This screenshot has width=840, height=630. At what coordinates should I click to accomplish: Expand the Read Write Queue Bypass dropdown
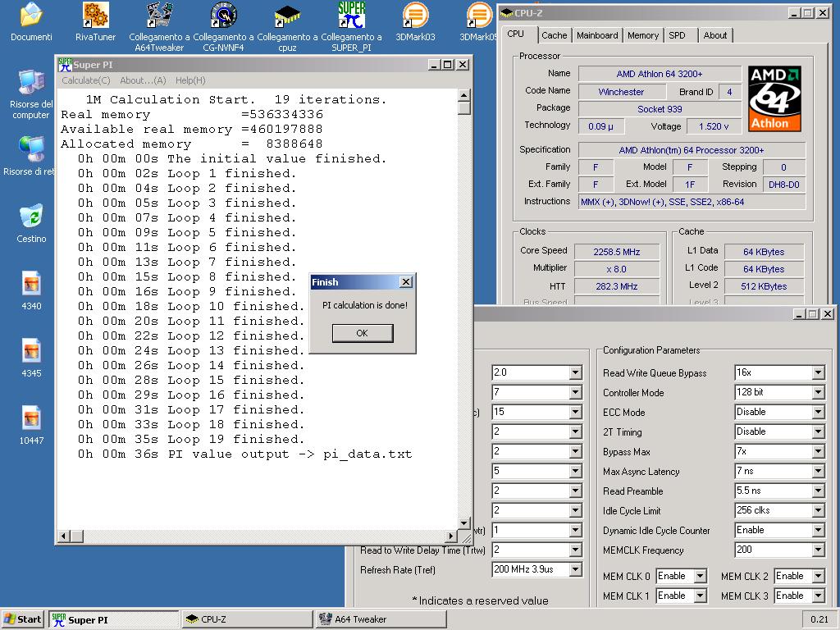818,373
